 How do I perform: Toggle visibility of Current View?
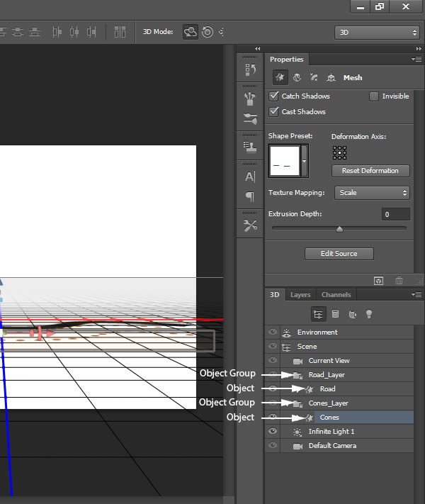click(273, 360)
